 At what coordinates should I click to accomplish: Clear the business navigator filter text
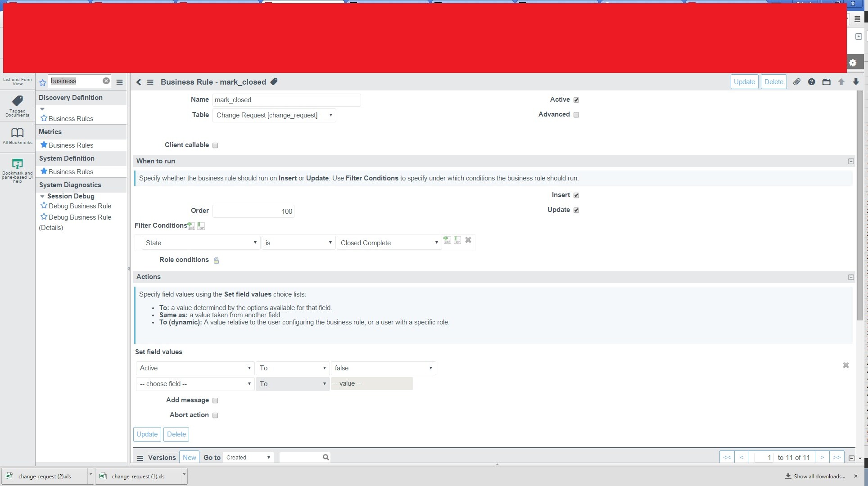tap(106, 81)
